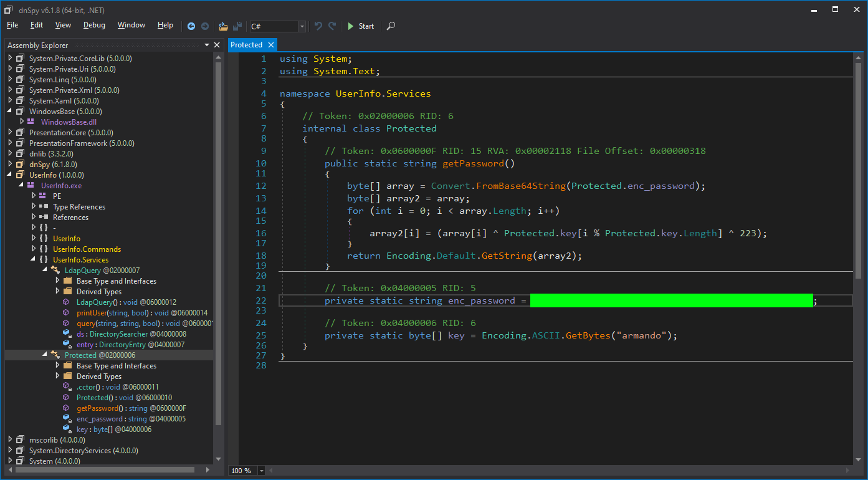Click the Undo toolbar icon
Viewport: 868px width, 480px height.
[x=318, y=26]
